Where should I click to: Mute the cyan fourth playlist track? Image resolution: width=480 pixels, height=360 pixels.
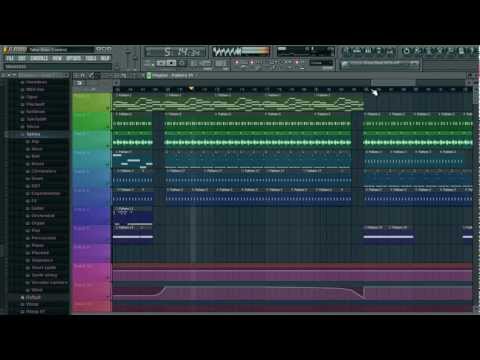click(x=108, y=165)
